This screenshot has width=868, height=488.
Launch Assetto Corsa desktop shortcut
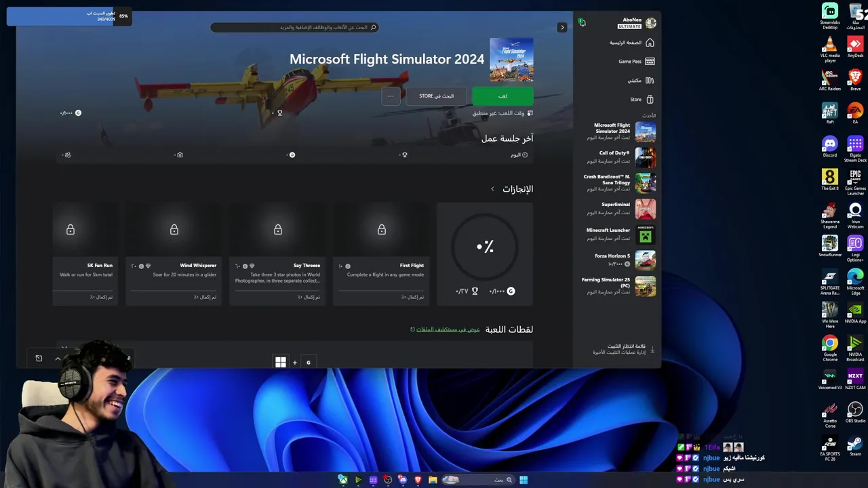[830, 414]
